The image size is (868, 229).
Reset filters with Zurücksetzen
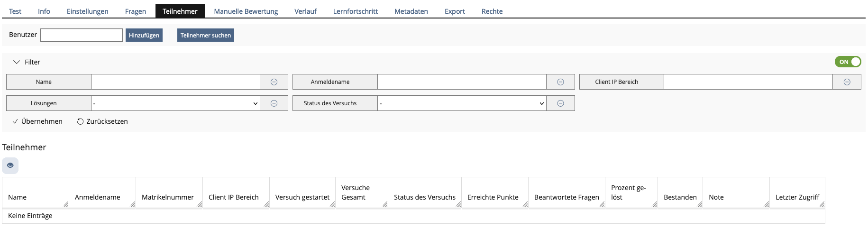coord(102,121)
